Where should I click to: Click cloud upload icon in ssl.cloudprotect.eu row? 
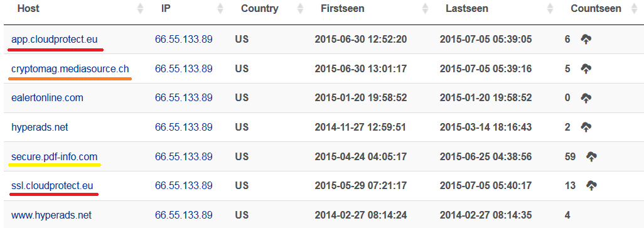[591, 186]
